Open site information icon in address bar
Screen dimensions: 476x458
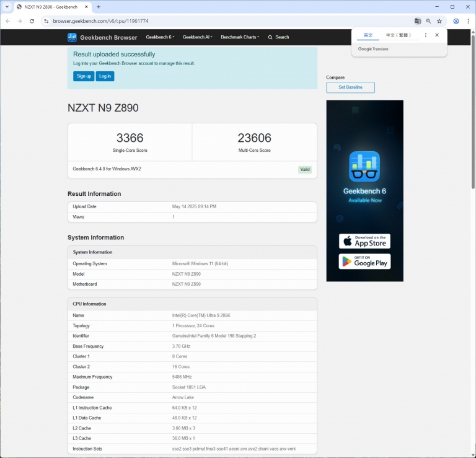[x=46, y=21]
